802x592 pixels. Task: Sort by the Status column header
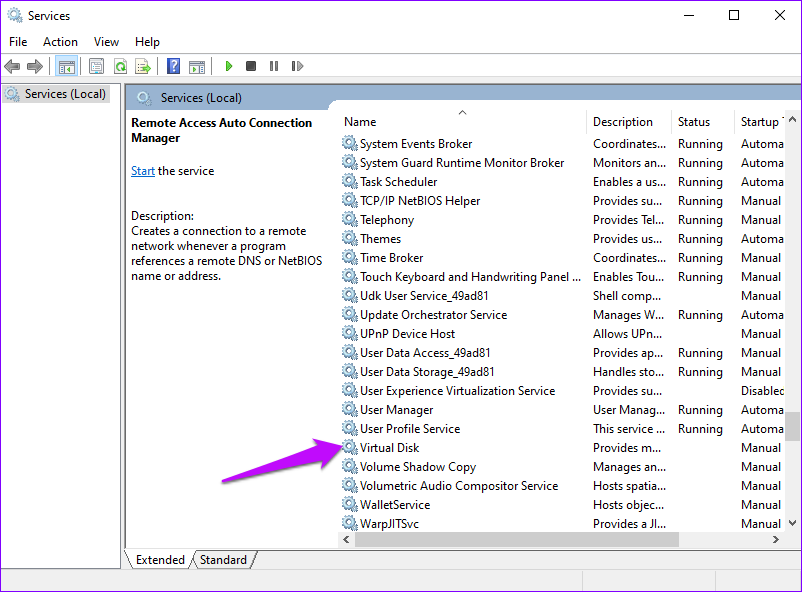(x=702, y=122)
